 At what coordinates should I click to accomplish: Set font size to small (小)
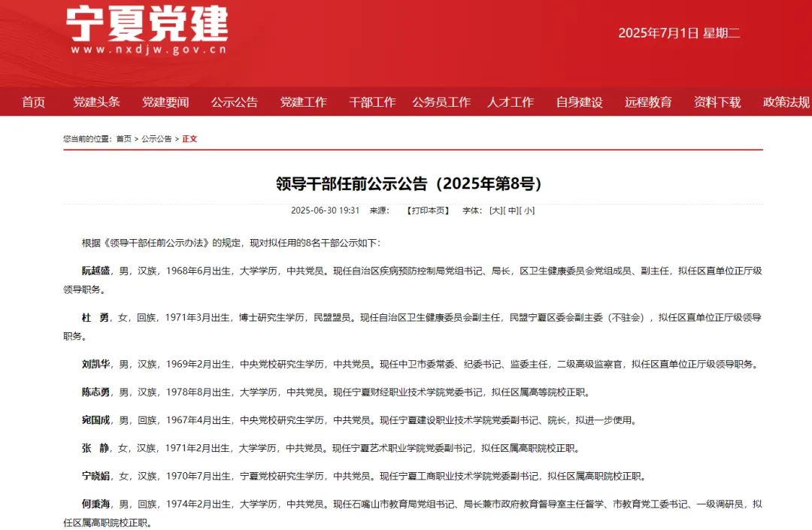529,210
